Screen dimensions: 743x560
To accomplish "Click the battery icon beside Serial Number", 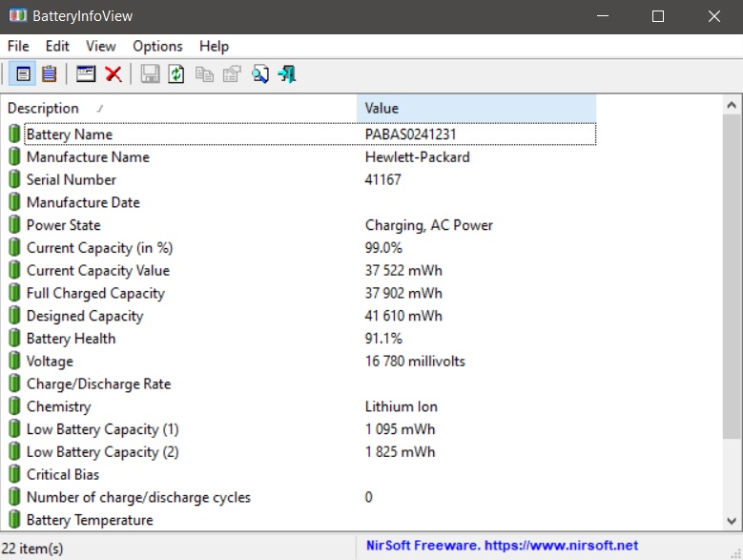I will pos(14,179).
